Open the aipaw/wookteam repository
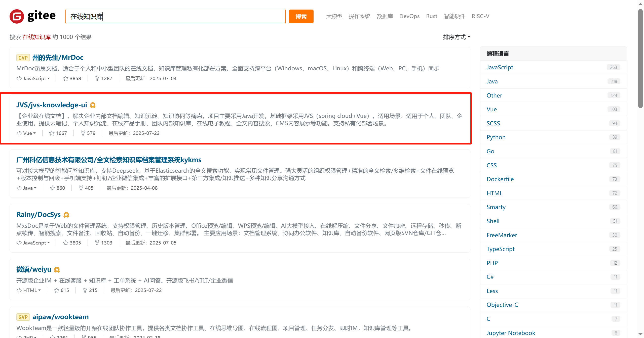The height and width of the screenshot is (338, 644). pos(60,317)
